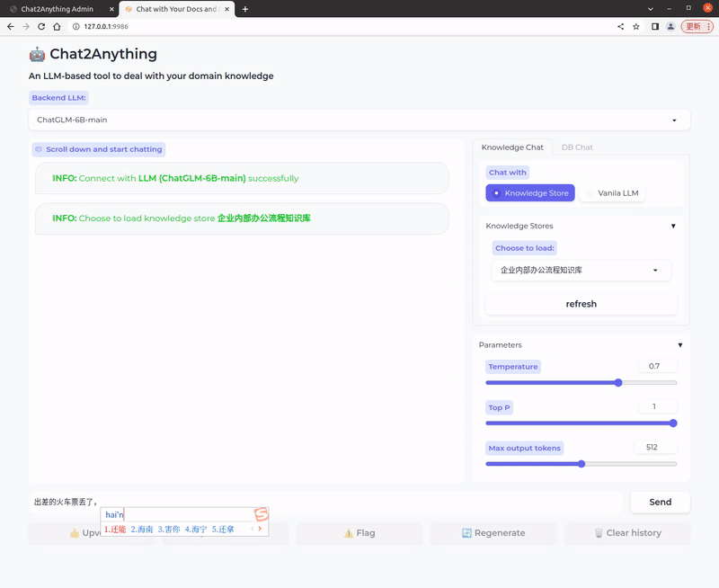Click the Backend LLM label

pos(58,98)
